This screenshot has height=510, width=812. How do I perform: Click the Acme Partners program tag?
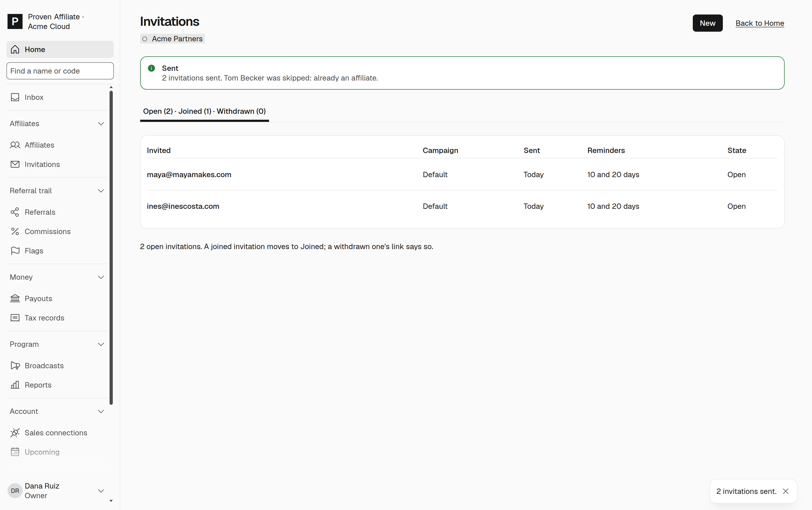(x=172, y=39)
